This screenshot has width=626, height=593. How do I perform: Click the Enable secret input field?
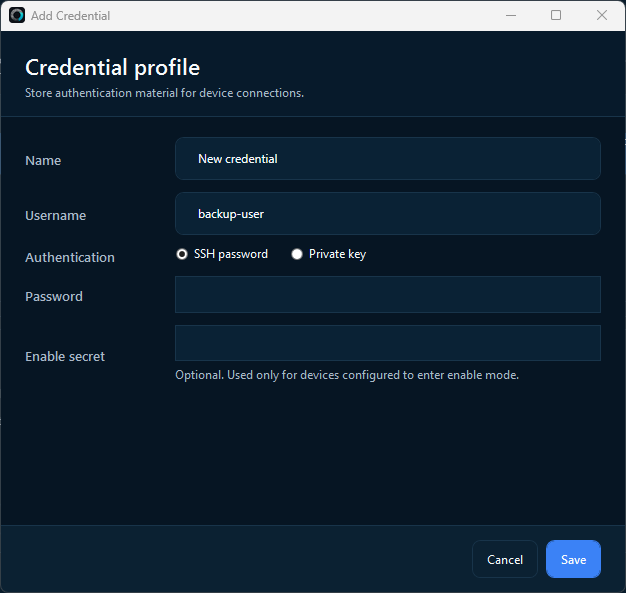[x=388, y=343]
